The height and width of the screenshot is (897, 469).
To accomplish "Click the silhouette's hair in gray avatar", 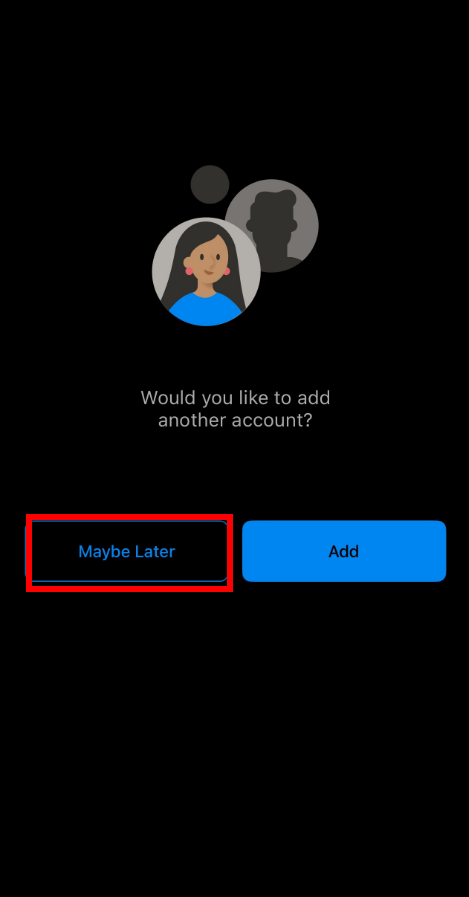I will point(273,204).
